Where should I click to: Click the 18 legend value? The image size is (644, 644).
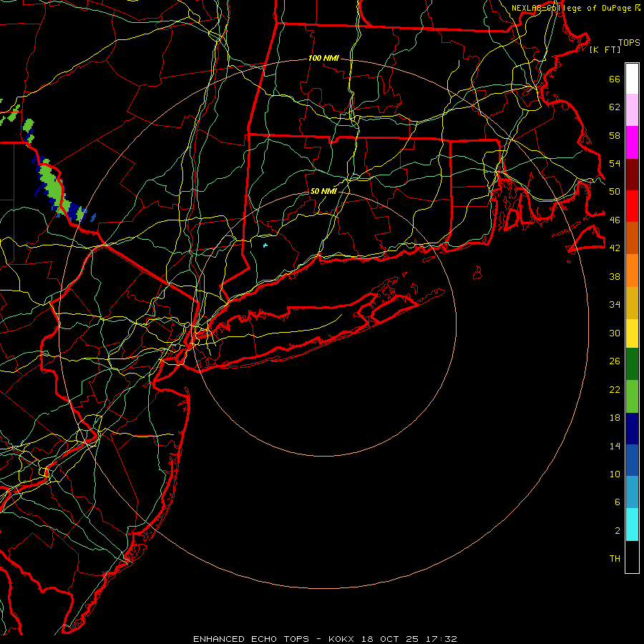pyautogui.click(x=615, y=418)
